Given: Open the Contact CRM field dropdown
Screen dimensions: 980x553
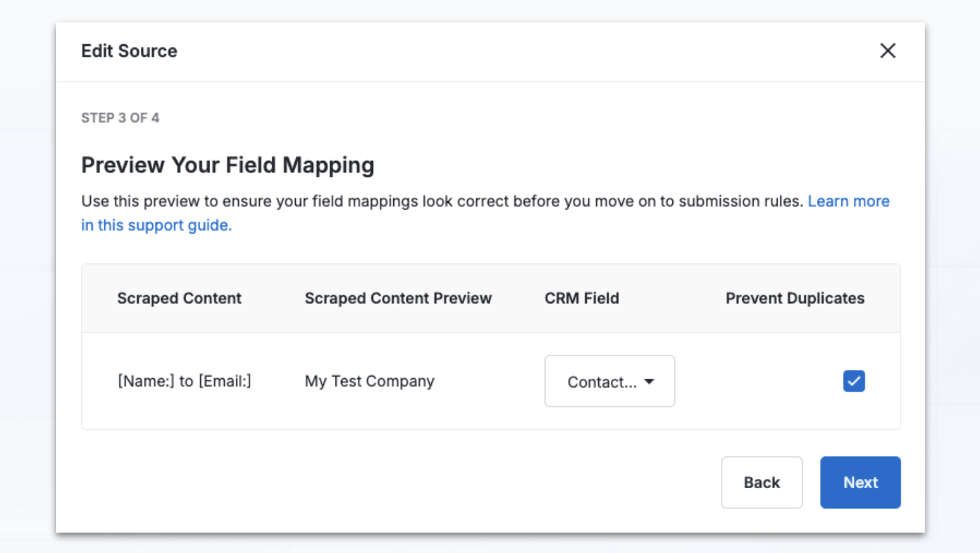Looking at the screenshot, I should (609, 381).
